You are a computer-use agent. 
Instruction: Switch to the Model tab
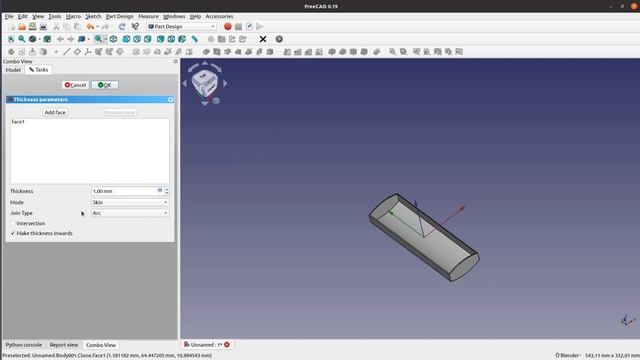pos(13,70)
